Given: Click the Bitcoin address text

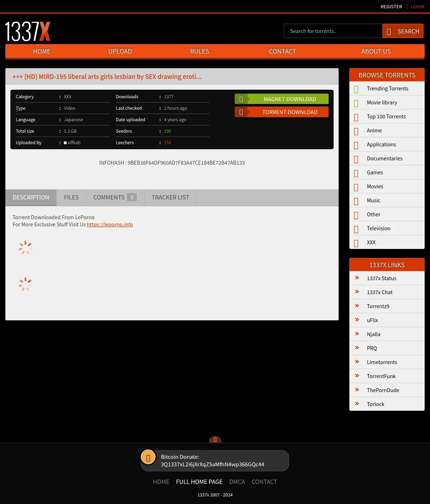Looking at the screenshot, I should pos(212,465).
